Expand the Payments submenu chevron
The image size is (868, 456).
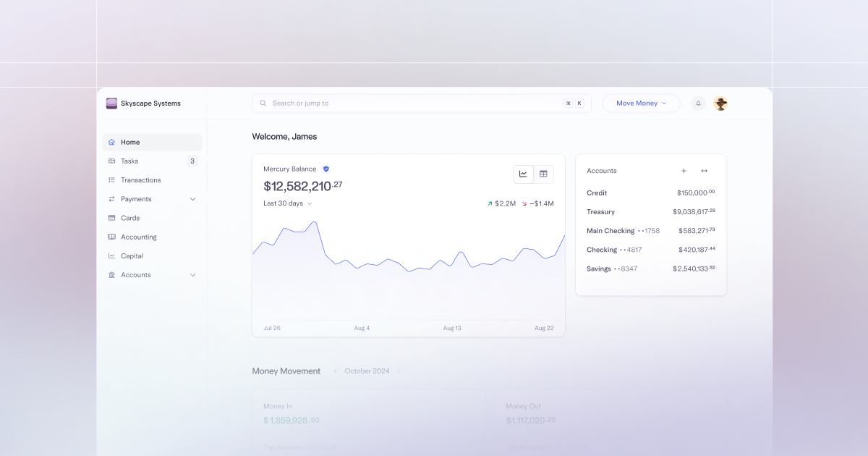point(192,199)
